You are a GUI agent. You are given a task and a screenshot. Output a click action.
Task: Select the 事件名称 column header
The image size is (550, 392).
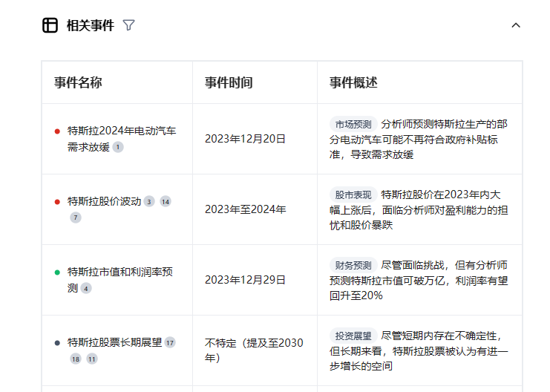pos(78,83)
